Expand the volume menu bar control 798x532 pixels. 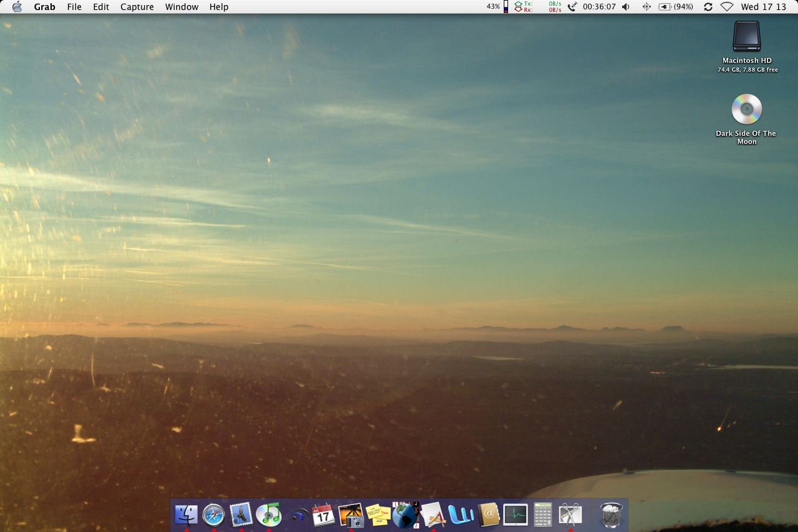[x=626, y=7]
